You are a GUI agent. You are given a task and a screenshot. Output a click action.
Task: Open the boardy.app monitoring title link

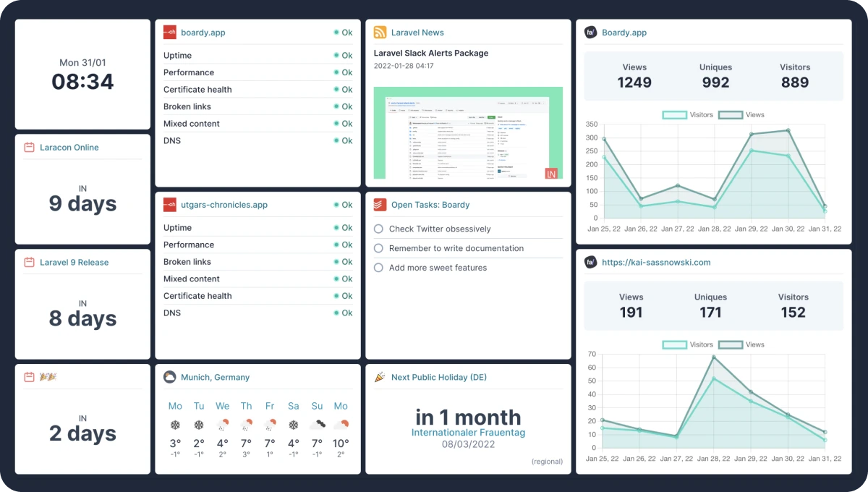tap(203, 33)
